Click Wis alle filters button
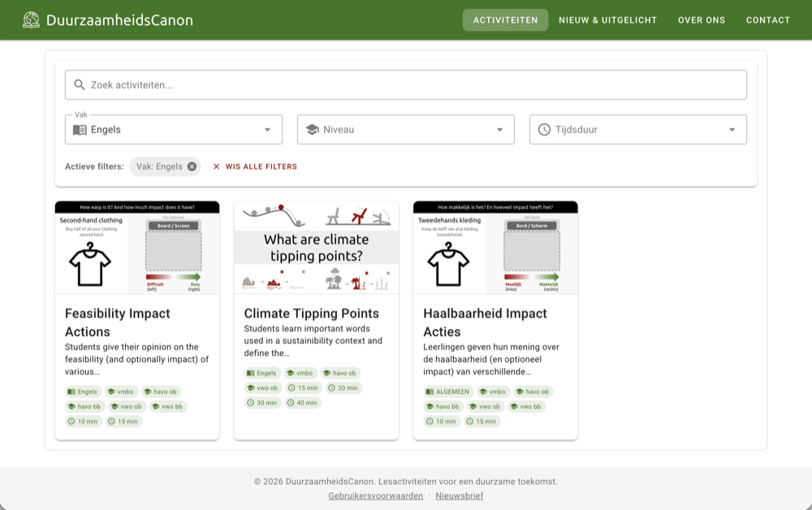This screenshot has width=812, height=510. (255, 166)
